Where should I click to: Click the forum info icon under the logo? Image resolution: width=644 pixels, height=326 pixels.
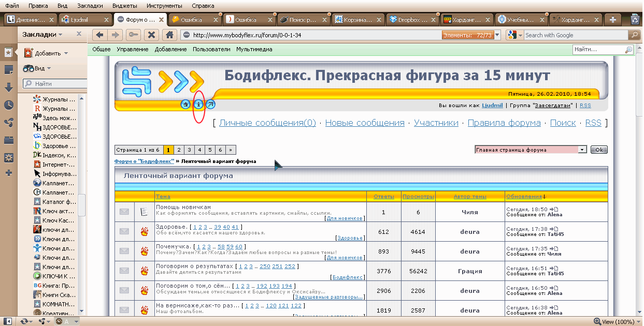coord(198,105)
